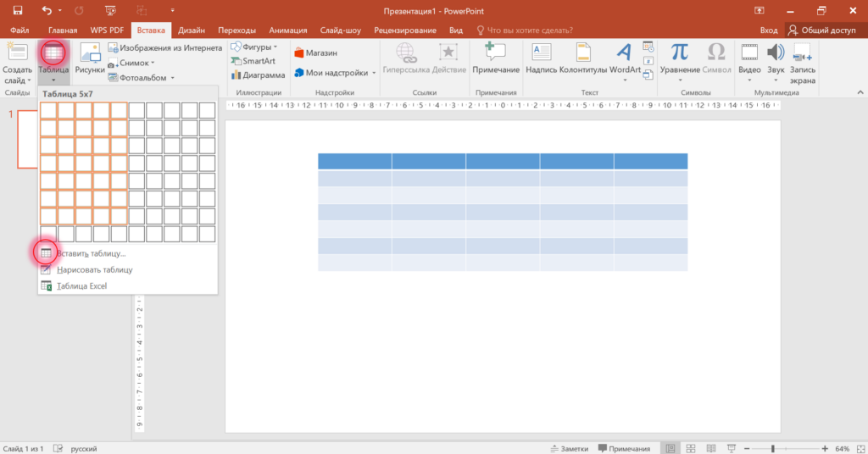Open the Слайд-шоу tab
This screenshot has height=454, width=868.
[341, 30]
